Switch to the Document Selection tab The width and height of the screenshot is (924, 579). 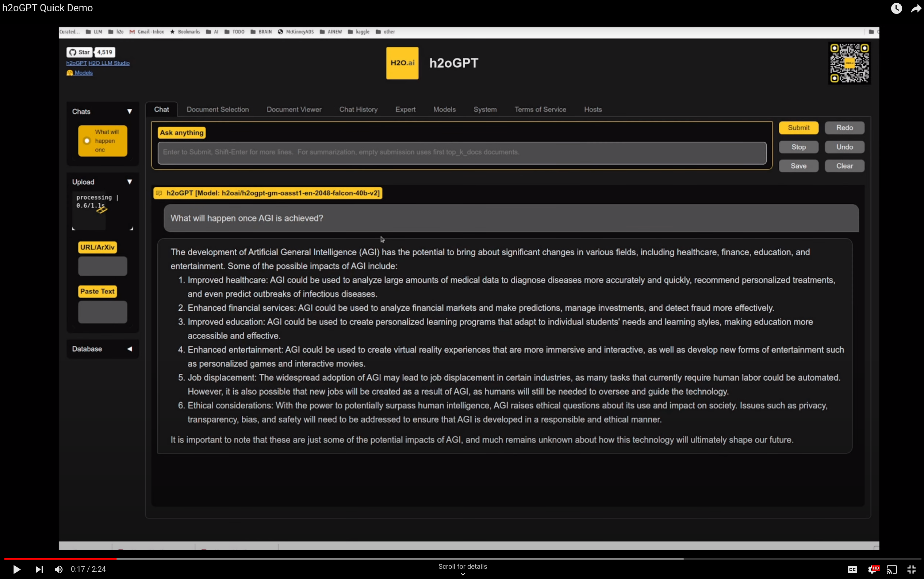coord(218,110)
